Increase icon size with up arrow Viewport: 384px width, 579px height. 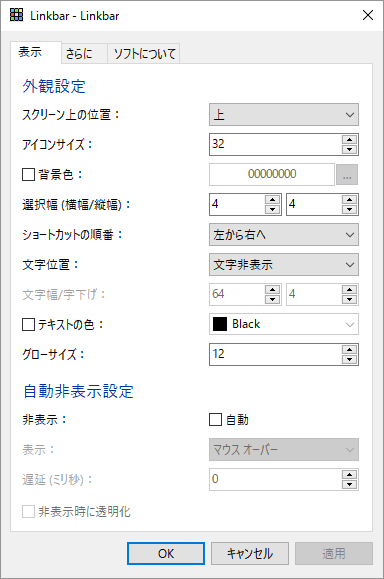349,140
